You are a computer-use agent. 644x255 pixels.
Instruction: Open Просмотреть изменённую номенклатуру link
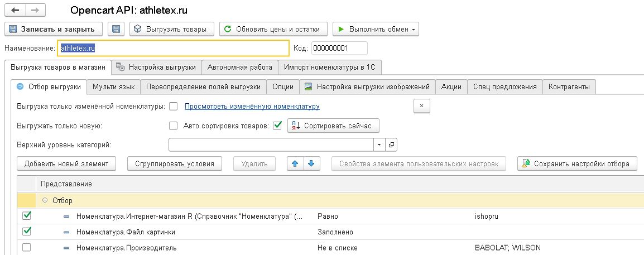[252, 106]
